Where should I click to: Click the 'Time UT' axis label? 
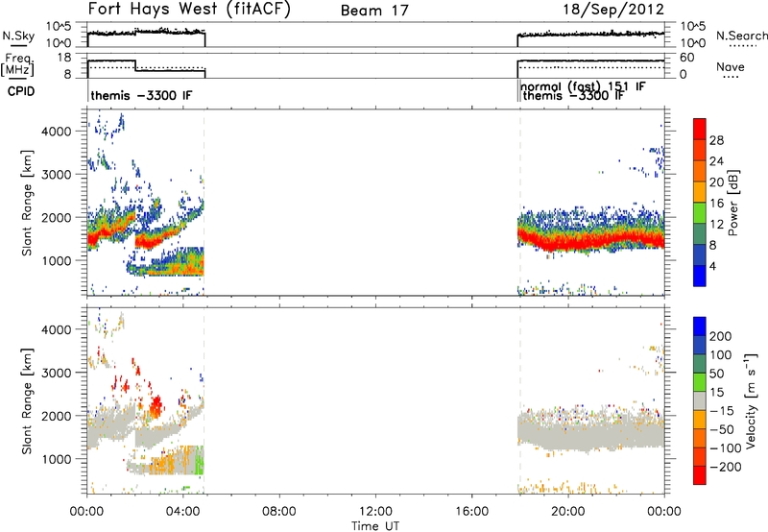pyautogui.click(x=375, y=525)
